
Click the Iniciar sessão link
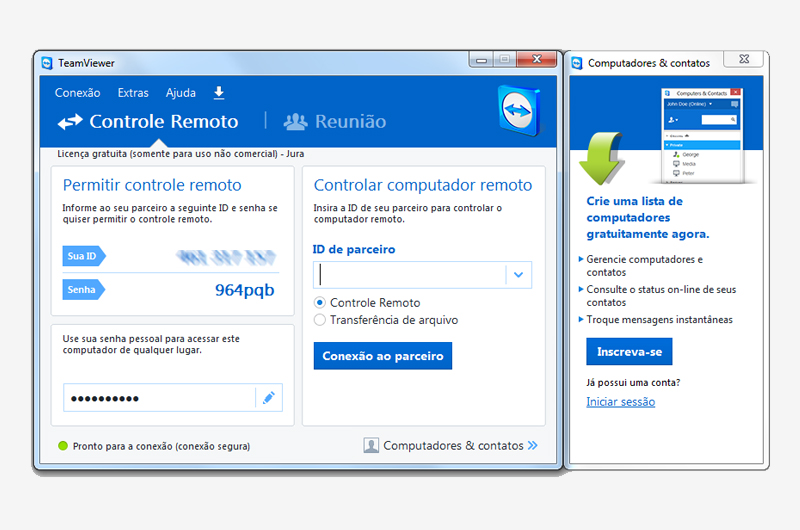[x=620, y=402]
